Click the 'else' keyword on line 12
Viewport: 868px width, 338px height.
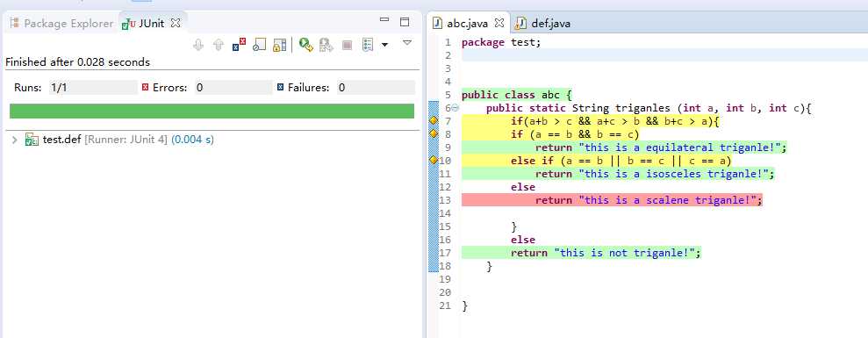pos(523,187)
